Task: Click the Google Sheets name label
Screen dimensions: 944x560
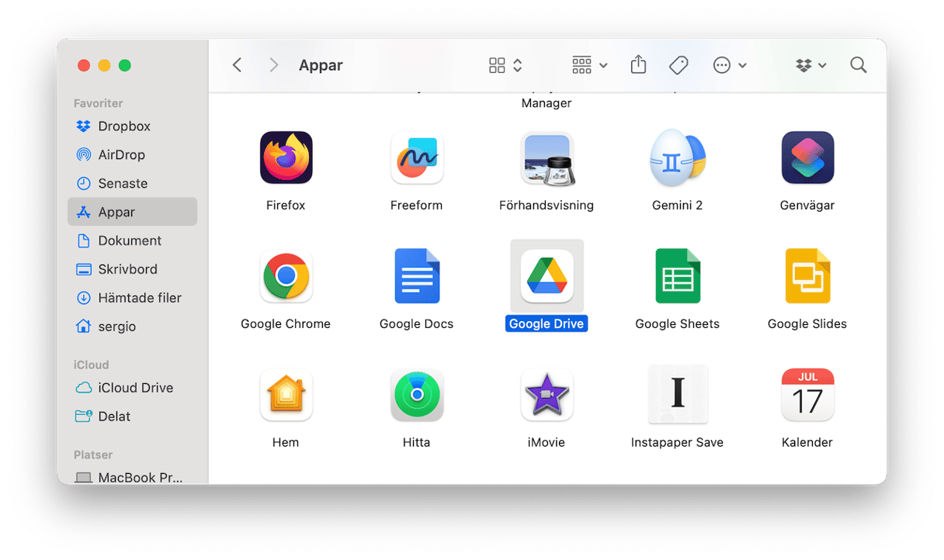Action: coord(677,324)
